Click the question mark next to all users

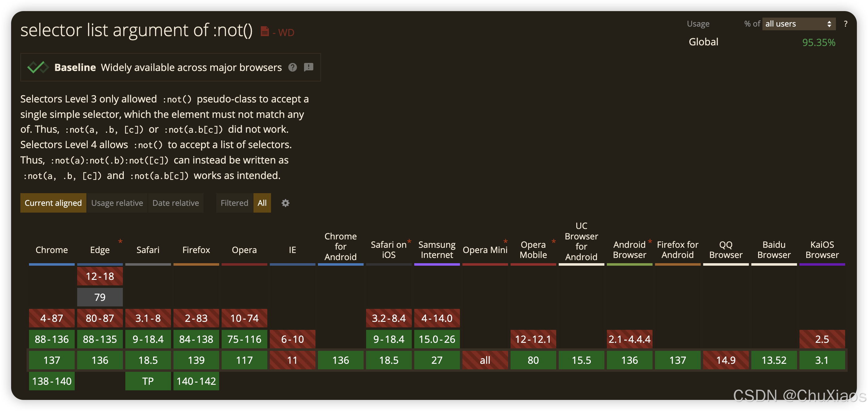tap(845, 24)
